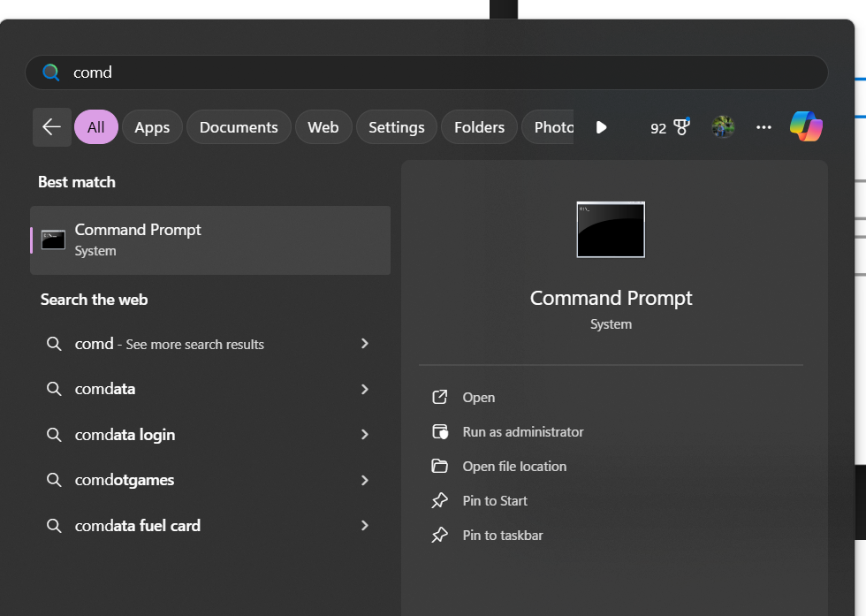Screen dimensions: 866x616
Task: Choose the Settings filter tab
Action: 396,127
